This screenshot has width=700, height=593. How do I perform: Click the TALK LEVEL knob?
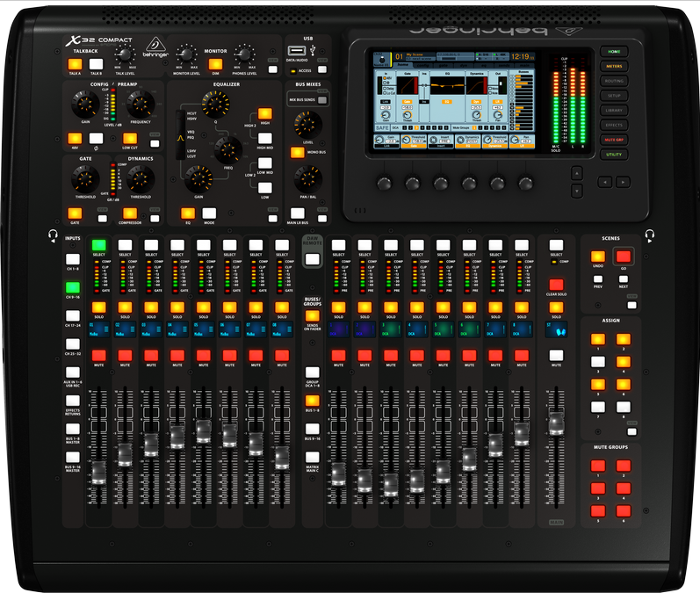(125, 55)
